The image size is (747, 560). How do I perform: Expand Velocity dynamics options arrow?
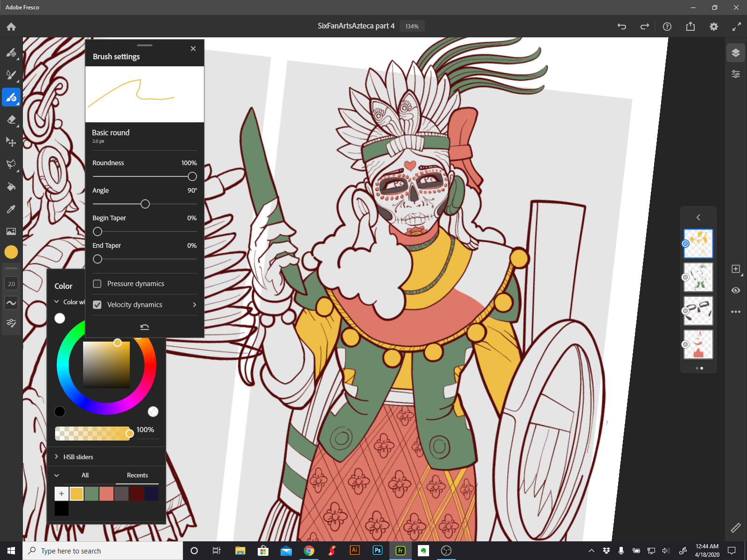195,305
